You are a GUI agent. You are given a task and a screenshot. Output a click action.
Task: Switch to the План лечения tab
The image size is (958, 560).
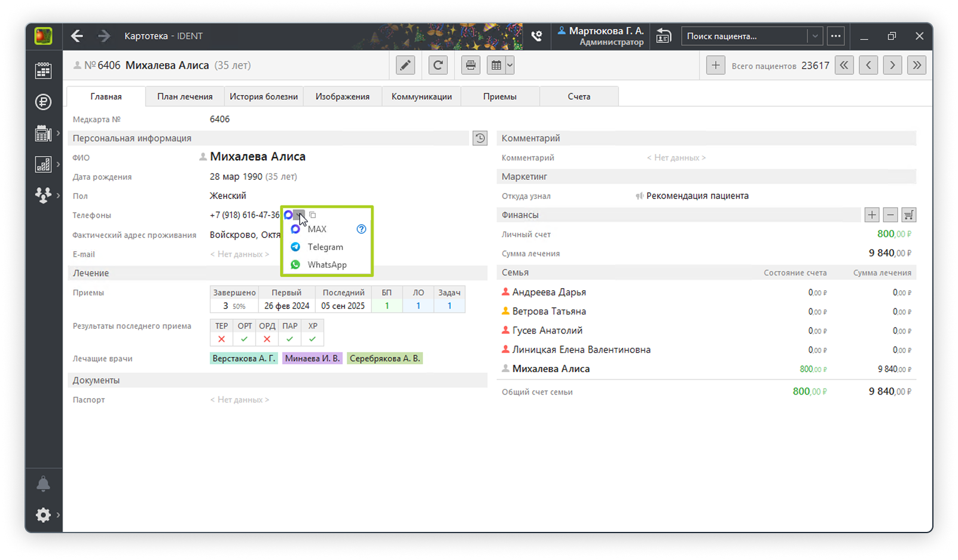[x=185, y=96]
